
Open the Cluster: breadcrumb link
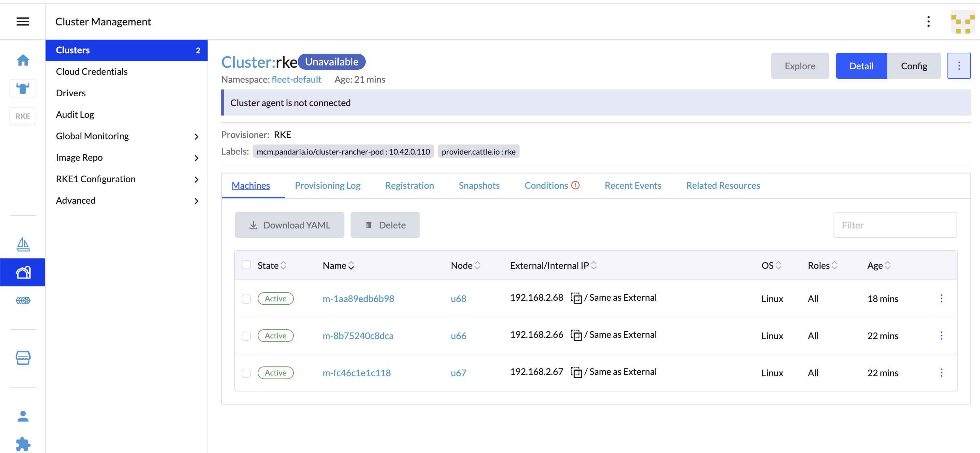pos(248,62)
